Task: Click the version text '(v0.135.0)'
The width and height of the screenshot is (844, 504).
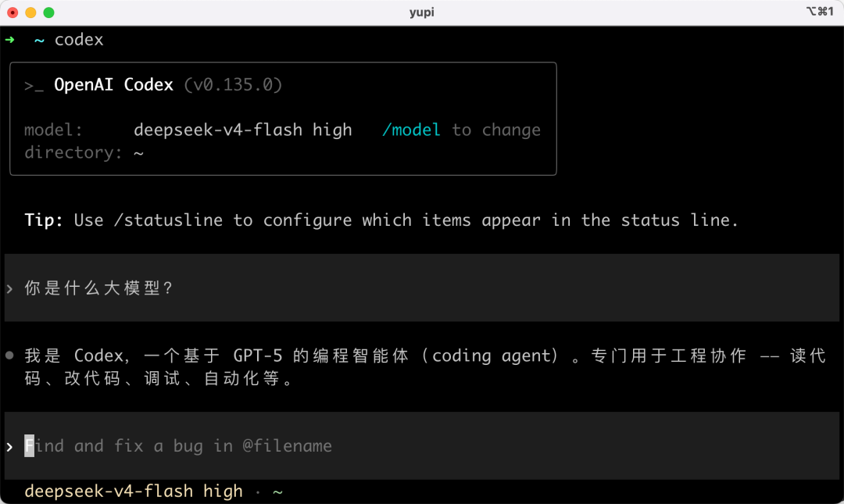Action: 233,84
